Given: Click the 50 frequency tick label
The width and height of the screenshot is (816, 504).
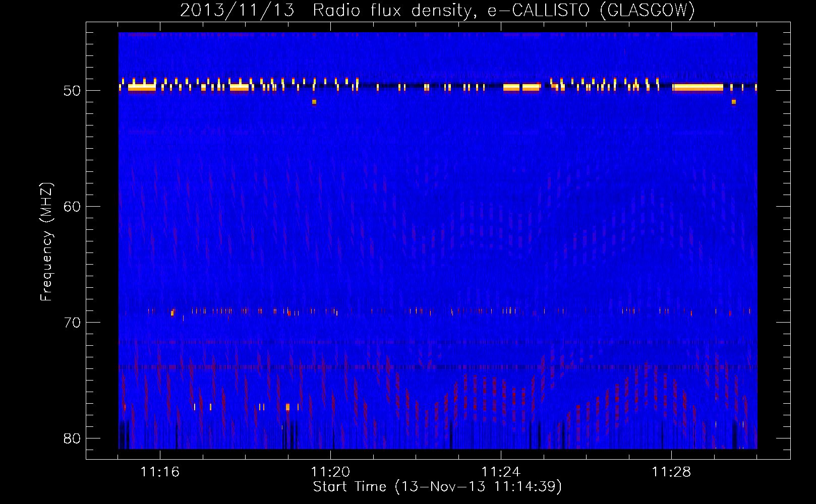Looking at the screenshot, I should click(x=73, y=91).
